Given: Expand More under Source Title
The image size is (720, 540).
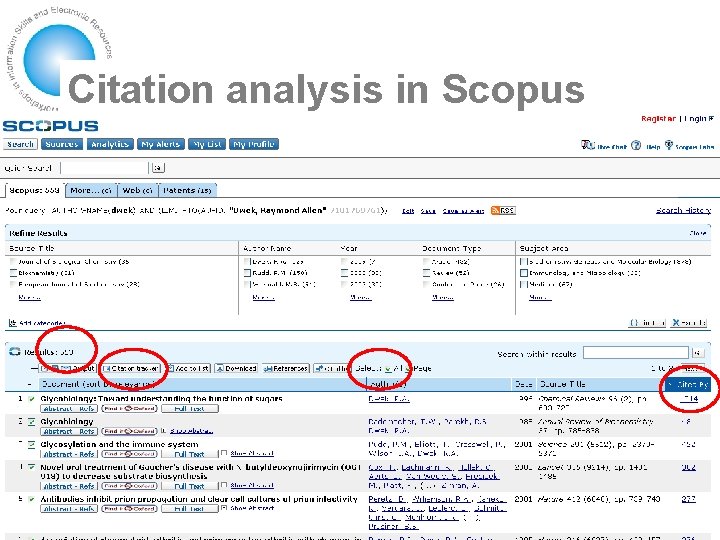Looking at the screenshot, I should 29,298.
